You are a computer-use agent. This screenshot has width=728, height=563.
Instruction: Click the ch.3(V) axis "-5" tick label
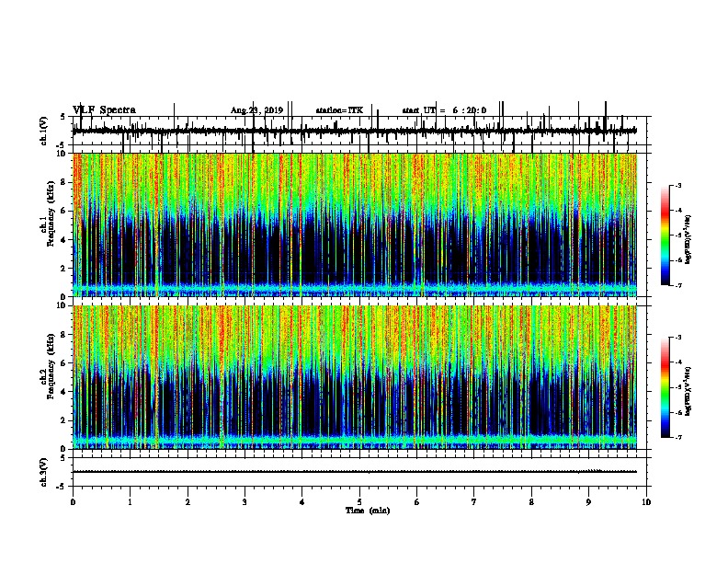click(x=63, y=487)
